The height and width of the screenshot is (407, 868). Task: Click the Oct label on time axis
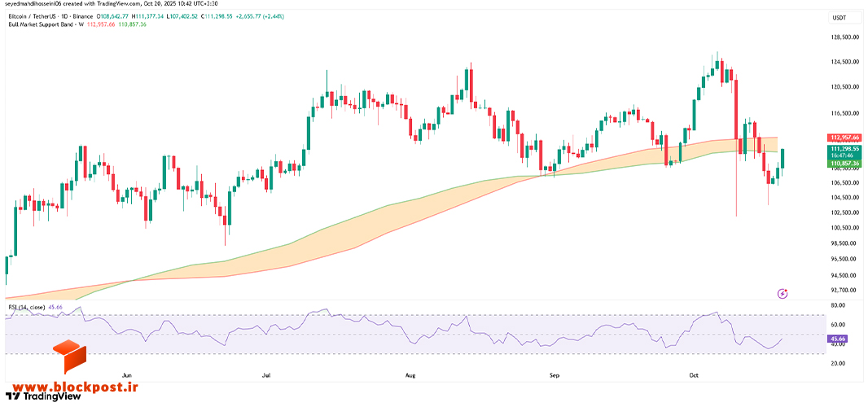click(x=695, y=375)
